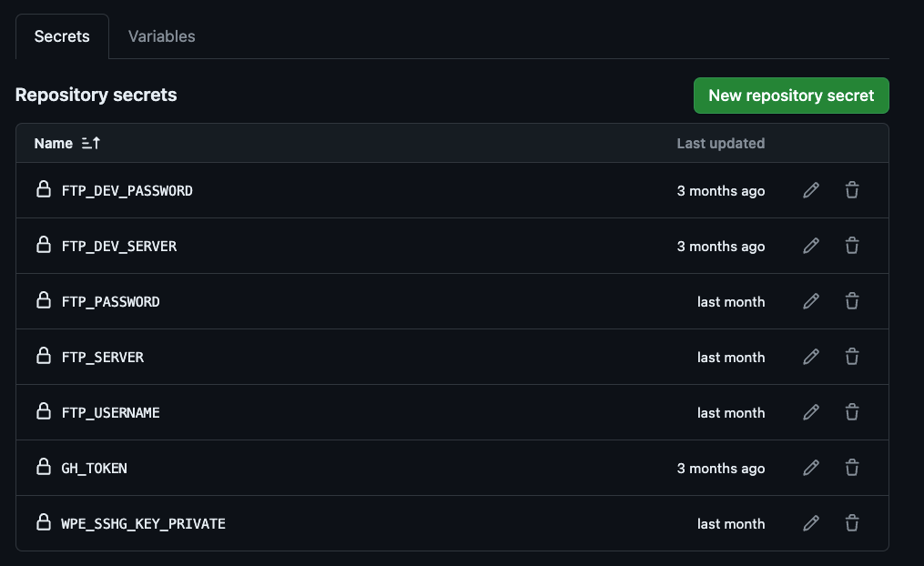Edit the WPE_SSHG_KEY_PRIVATE secret
This screenshot has width=924, height=566.
pyautogui.click(x=811, y=523)
